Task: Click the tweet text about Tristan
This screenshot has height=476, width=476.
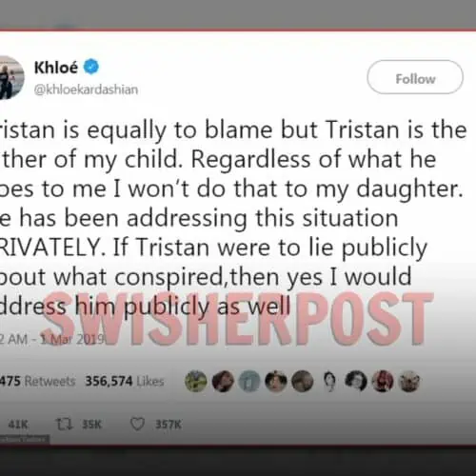Action: tap(233, 218)
